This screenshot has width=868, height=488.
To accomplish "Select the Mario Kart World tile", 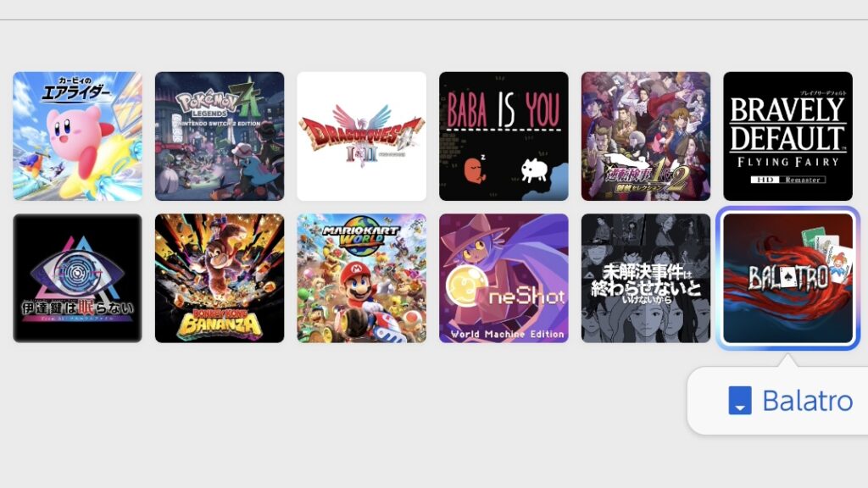I will click(x=361, y=278).
